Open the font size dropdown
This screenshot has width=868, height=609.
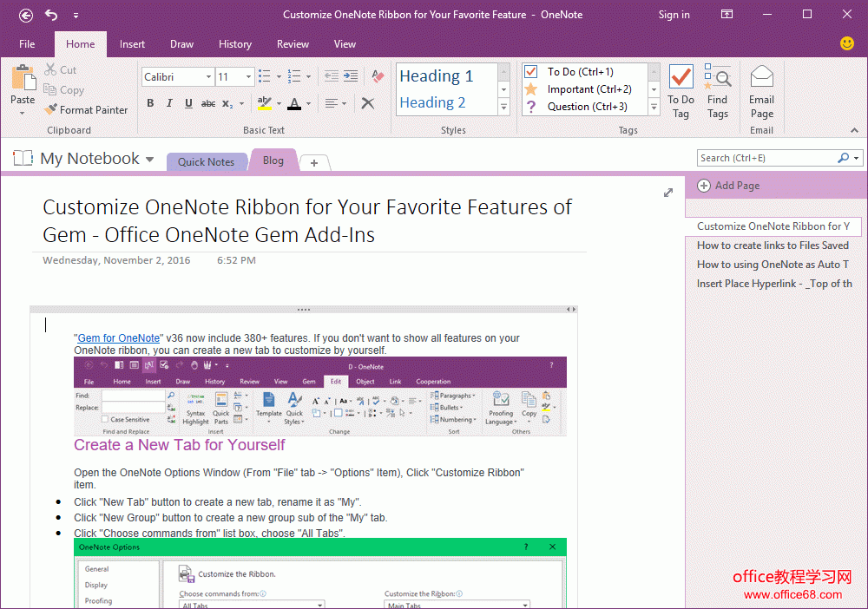tap(248, 77)
